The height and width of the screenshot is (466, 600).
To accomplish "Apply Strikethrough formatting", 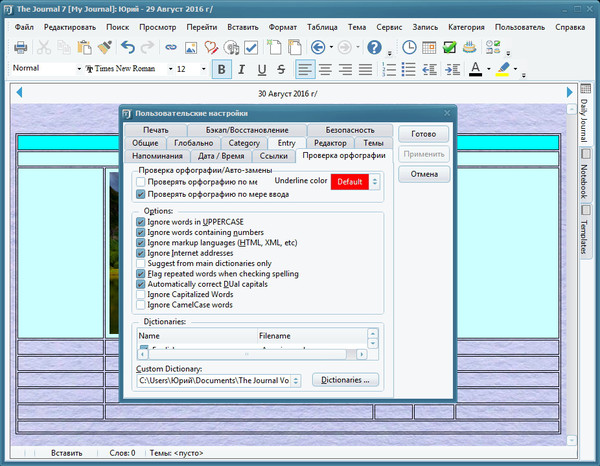I will [281, 69].
